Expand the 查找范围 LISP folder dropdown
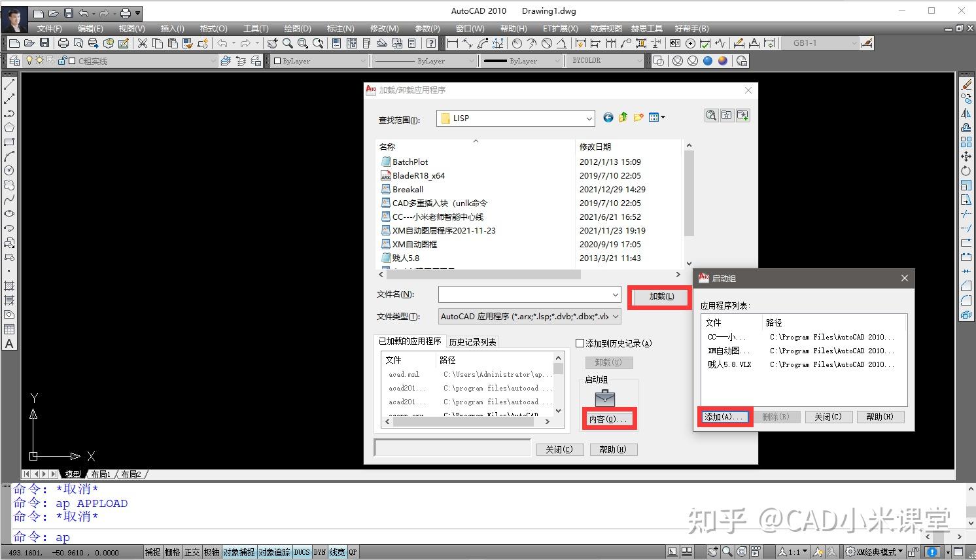Image resolution: width=976 pixels, height=560 pixels. (589, 118)
